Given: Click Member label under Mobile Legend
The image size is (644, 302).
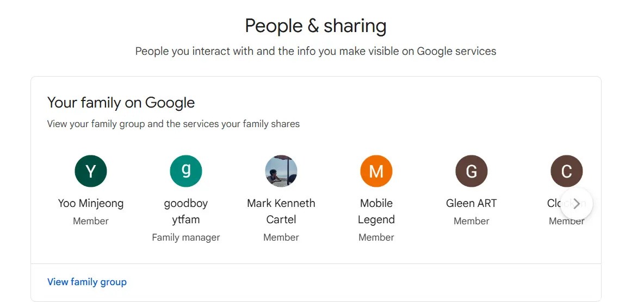Looking at the screenshot, I should tap(376, 237).
